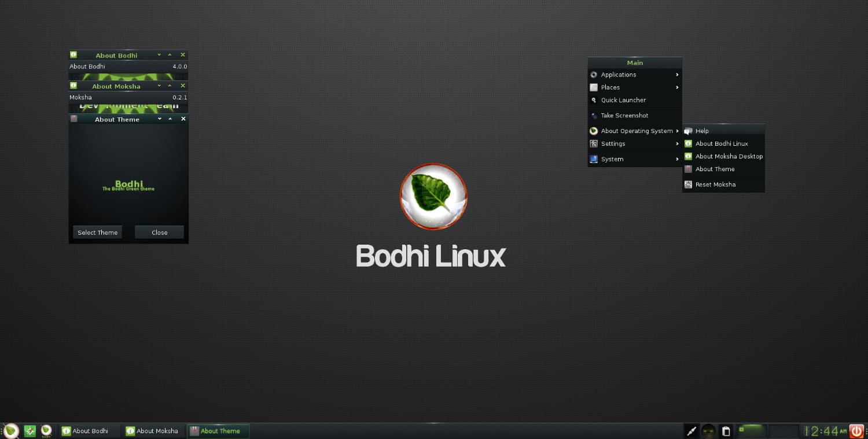Select About Moksha Desktop in the submenu

click(x=729, y=156)
